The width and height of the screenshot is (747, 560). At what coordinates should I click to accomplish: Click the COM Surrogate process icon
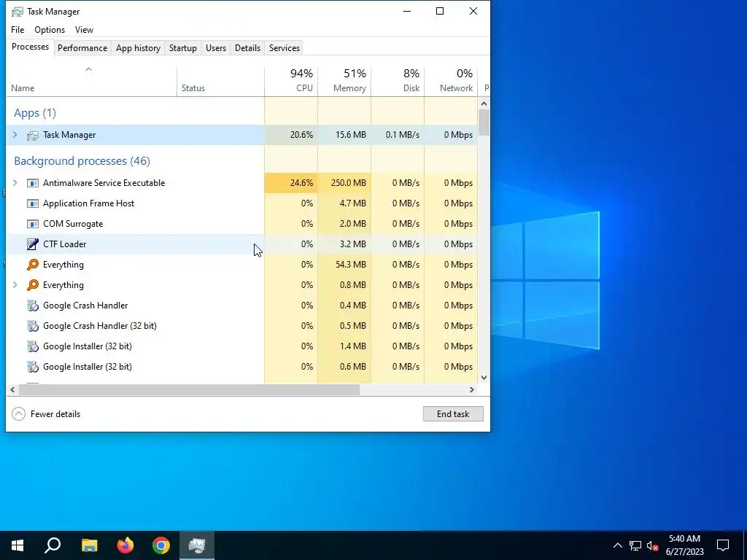click(32, 224)
